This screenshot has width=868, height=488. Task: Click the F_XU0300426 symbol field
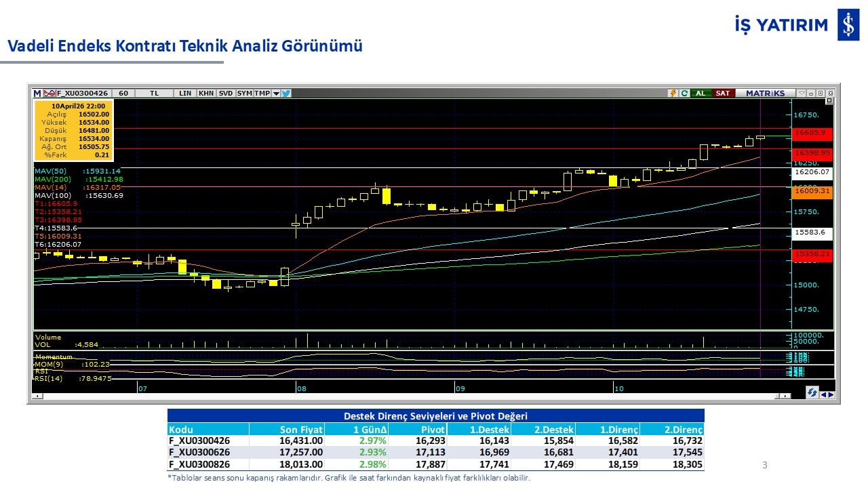point(83,94)
